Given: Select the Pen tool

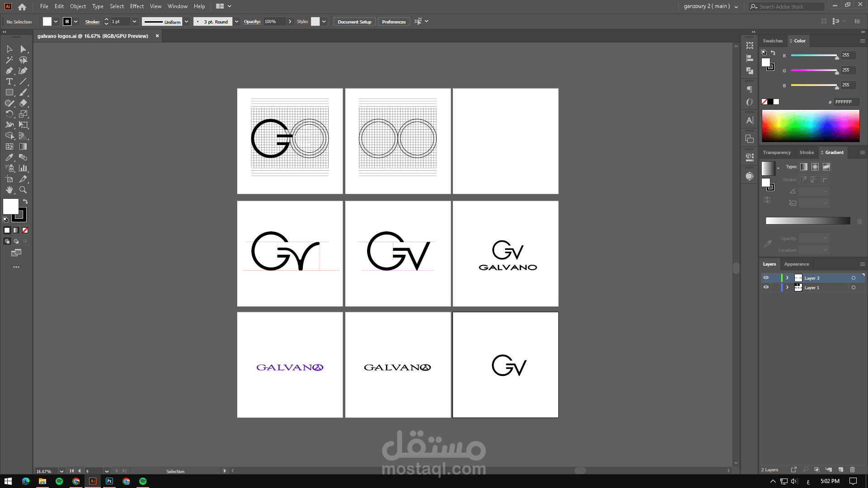Looking at the screenshot, I should [9, 70].
